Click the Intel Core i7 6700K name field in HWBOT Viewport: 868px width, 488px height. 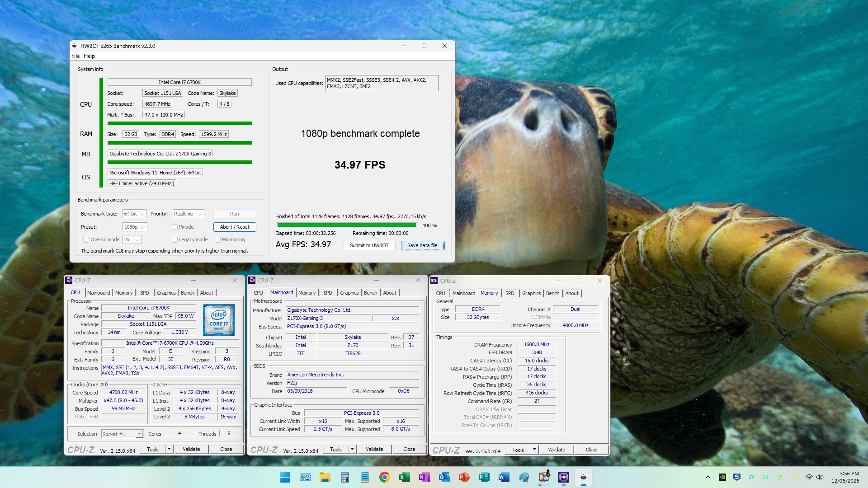tap(179, 82)
